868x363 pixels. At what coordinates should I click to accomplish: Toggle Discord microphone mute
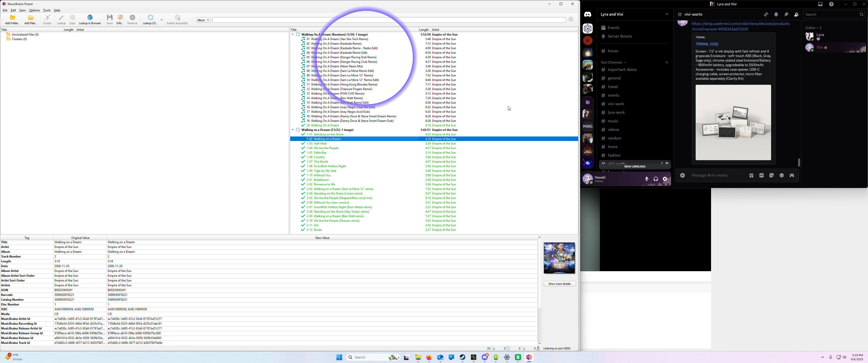pos(646,179)
